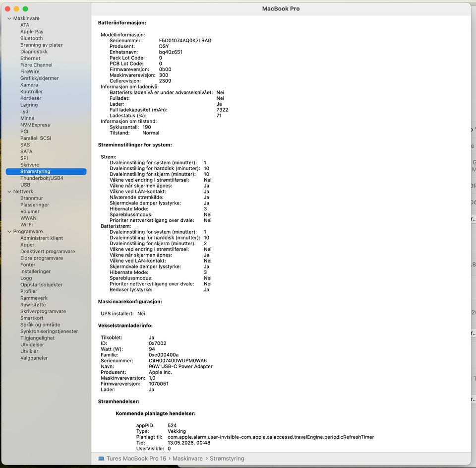Screen dimensions: 476x468
Task: Select SPI in the sidebar
Action: coord(24,158)
